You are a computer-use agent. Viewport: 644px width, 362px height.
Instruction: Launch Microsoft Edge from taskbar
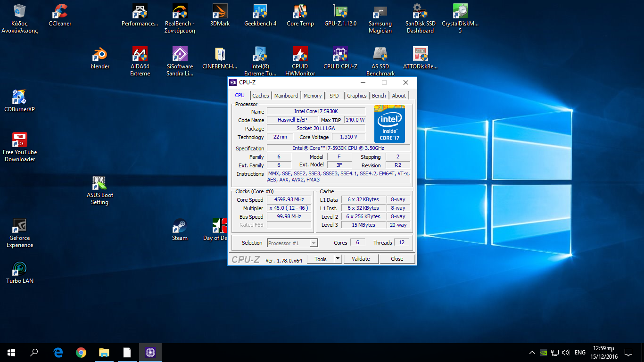pyautogui.click(x=58, y=353)
